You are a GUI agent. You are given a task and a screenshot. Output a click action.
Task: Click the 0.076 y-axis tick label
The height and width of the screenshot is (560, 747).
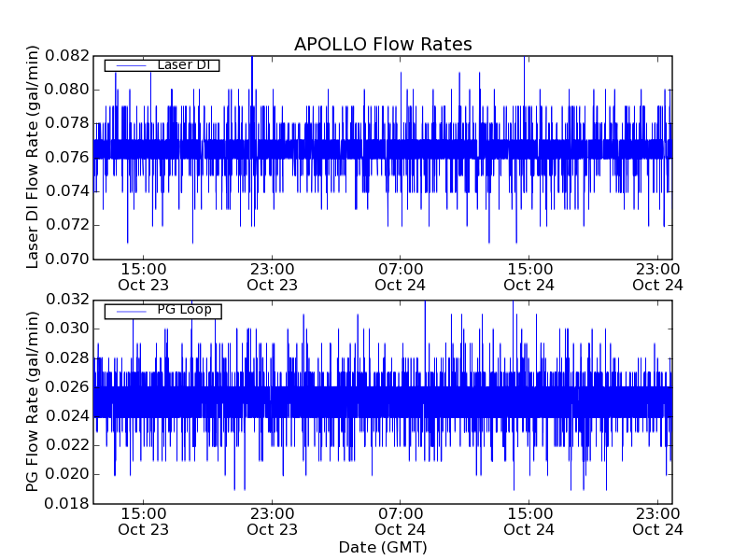(x=67, y=157)
